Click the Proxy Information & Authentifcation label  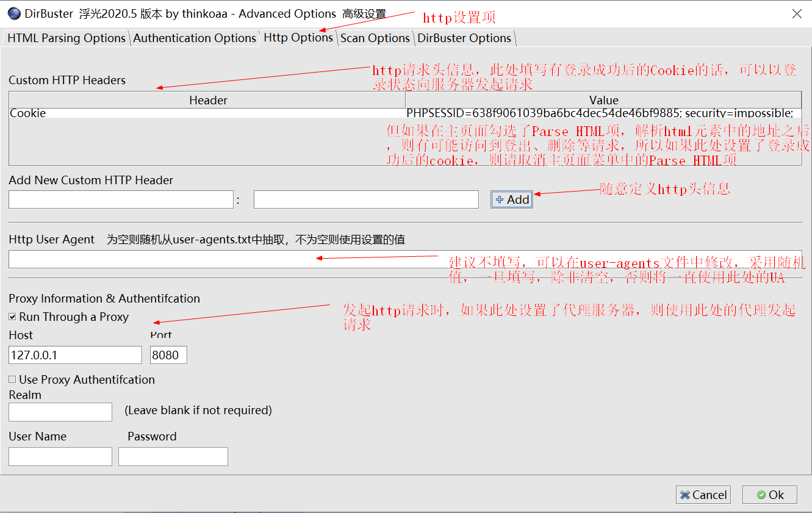click(x=104, y=298)
